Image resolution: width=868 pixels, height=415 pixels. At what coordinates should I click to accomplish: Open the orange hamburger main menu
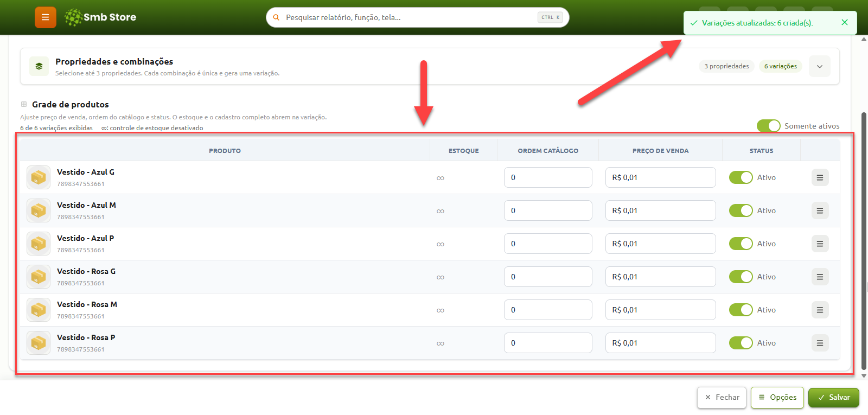pyautogui.click(x=46, y=17)
